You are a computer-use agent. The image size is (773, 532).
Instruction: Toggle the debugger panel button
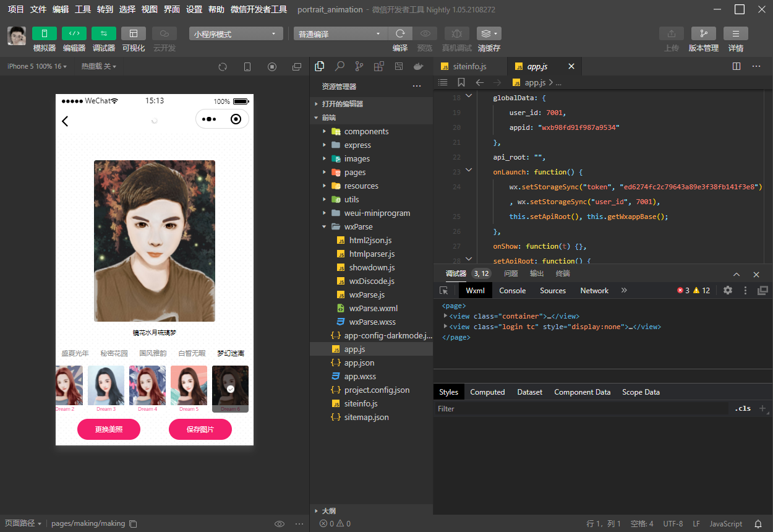(103, 33)
